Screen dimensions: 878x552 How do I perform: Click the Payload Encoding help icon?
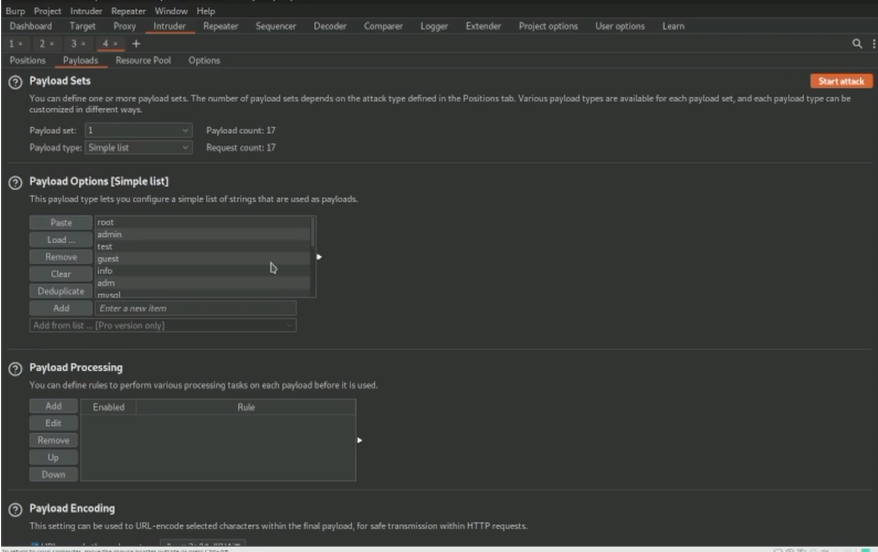tap(15, 509)
